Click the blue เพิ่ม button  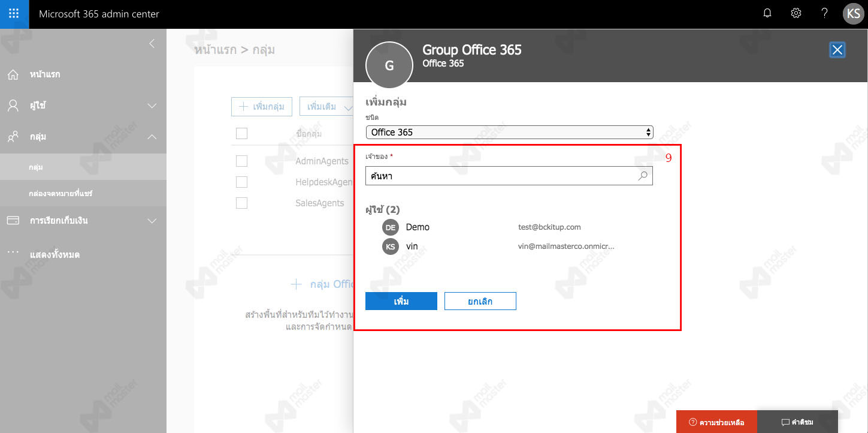click(401, 301)
